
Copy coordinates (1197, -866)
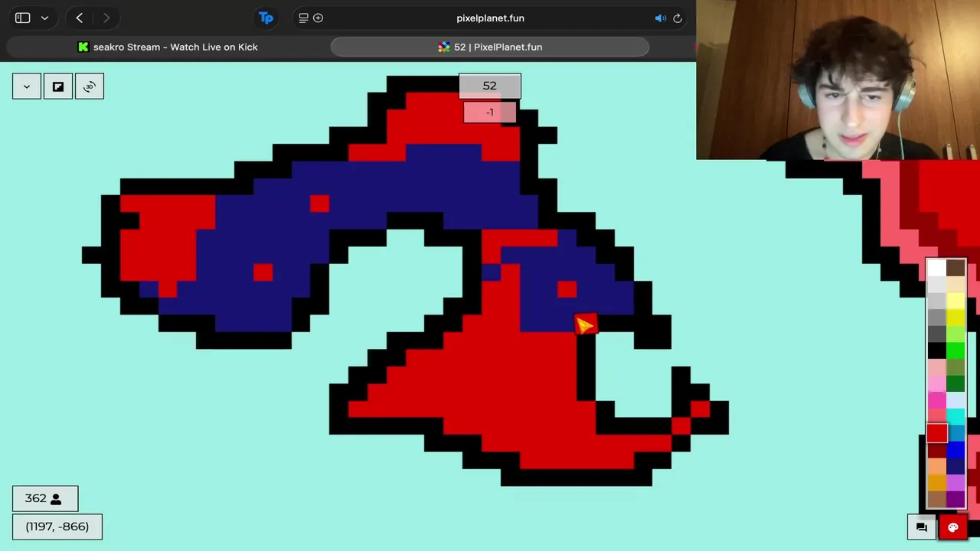tap(57, 527)
